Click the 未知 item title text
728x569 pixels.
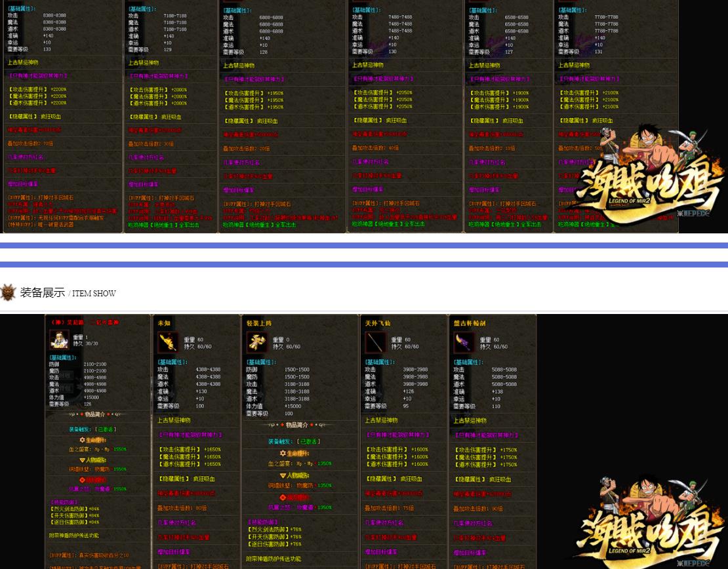click(164, 323)
